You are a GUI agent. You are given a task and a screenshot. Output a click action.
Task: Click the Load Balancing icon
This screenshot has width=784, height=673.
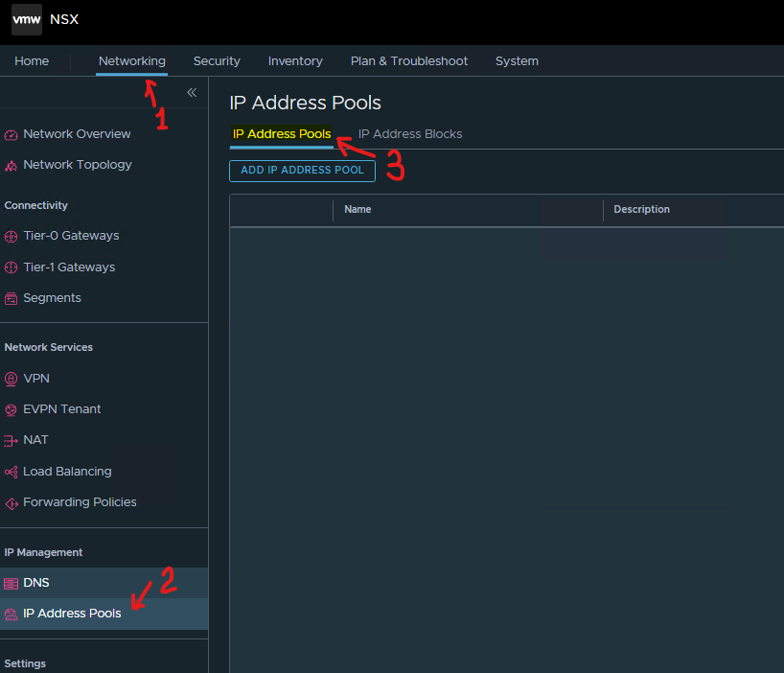(12, 472)
